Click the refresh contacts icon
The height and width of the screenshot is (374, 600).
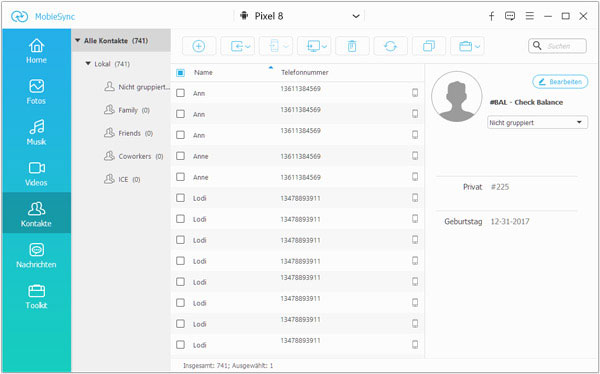(390, 46)
